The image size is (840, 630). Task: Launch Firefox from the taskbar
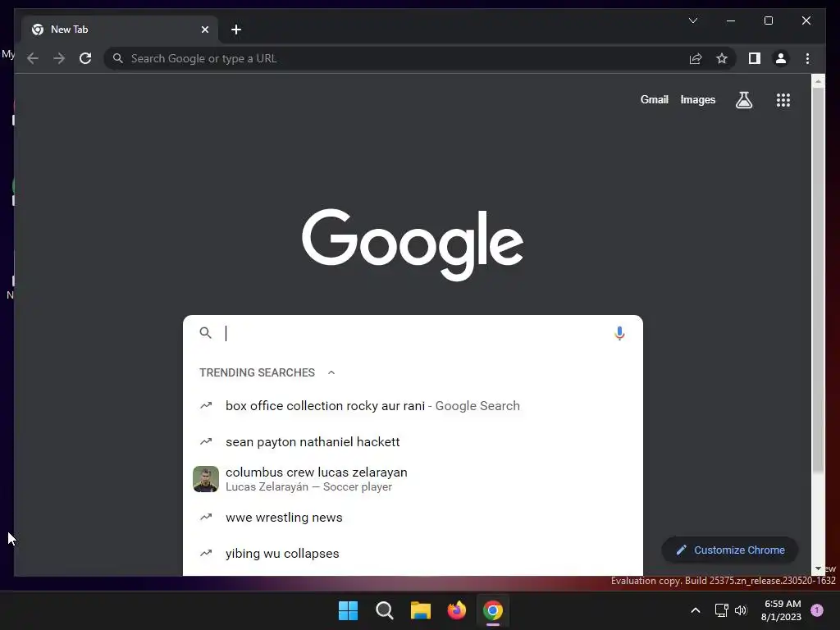[x=456, y=610]
